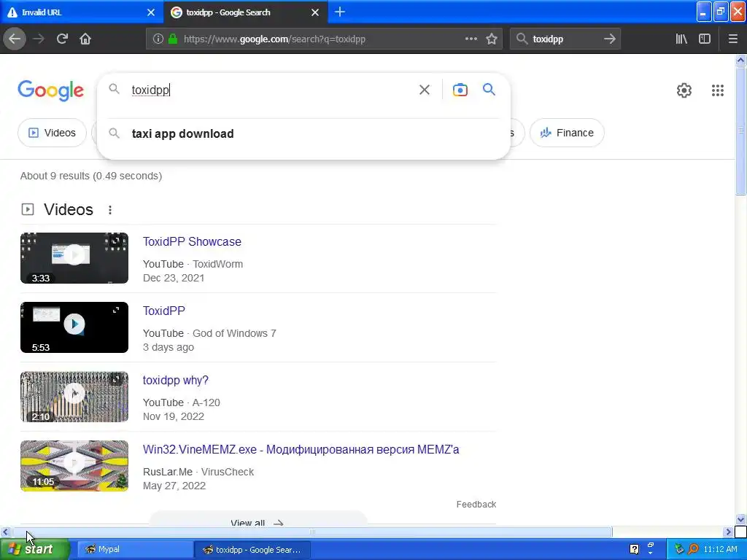The image size is (747, 560).
Task: Click the magnifier icon in browser search box
Action: point(522,39)
